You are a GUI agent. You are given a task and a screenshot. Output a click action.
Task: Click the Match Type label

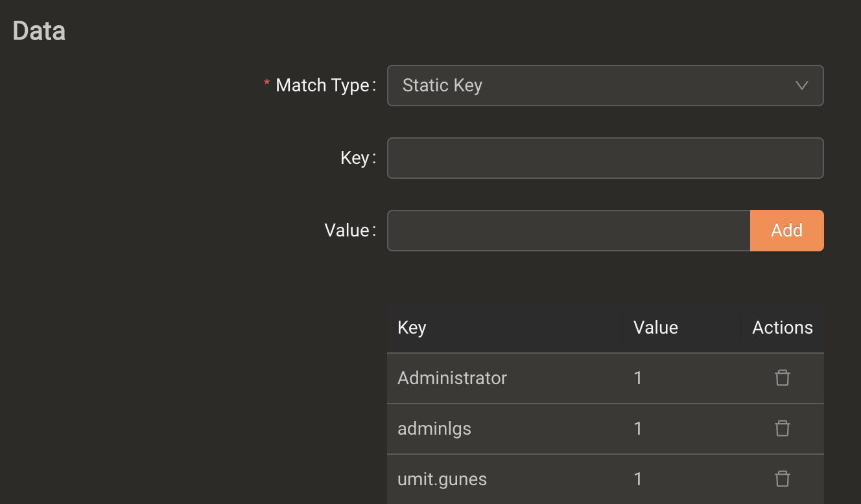[x=322, y=86]
